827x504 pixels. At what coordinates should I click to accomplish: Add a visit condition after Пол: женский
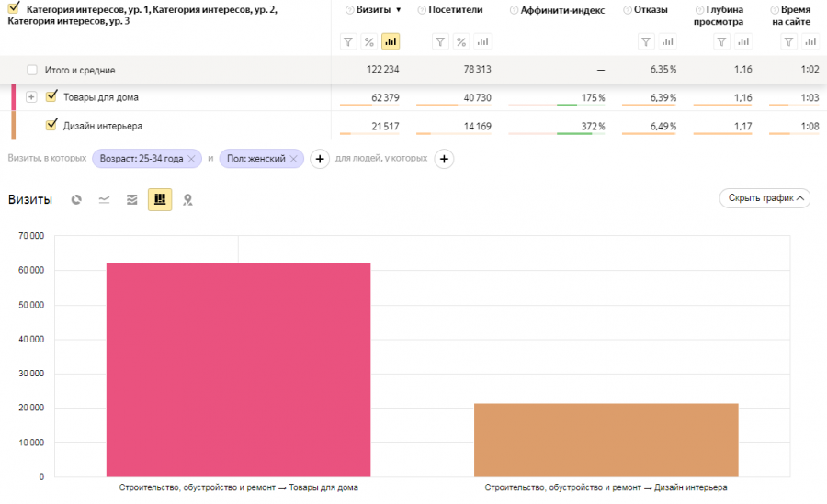pos(320,159)
